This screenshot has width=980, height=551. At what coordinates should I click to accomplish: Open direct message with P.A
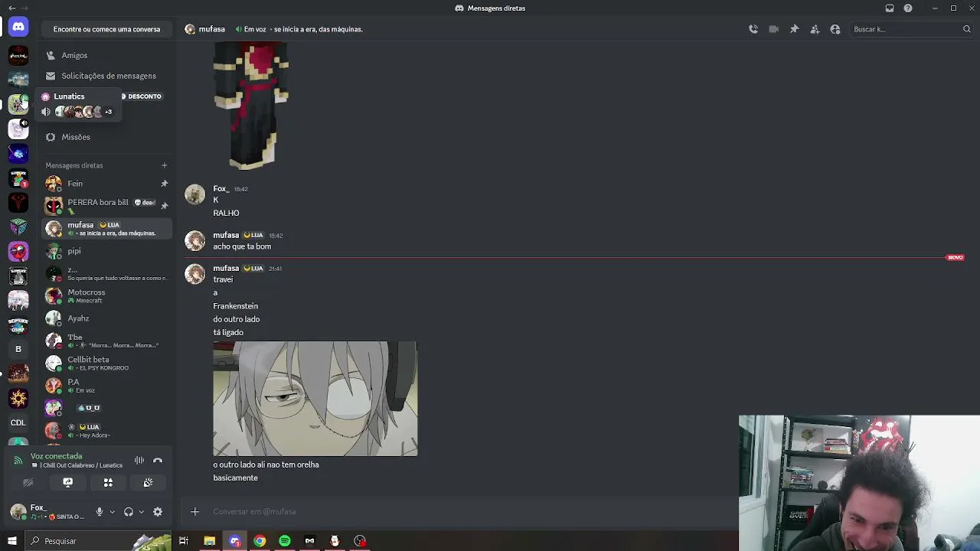point(106,385)
